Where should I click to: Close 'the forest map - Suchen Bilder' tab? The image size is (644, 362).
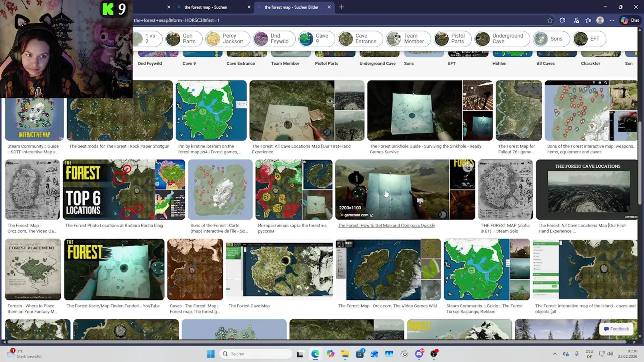click(x=329, y=7)
